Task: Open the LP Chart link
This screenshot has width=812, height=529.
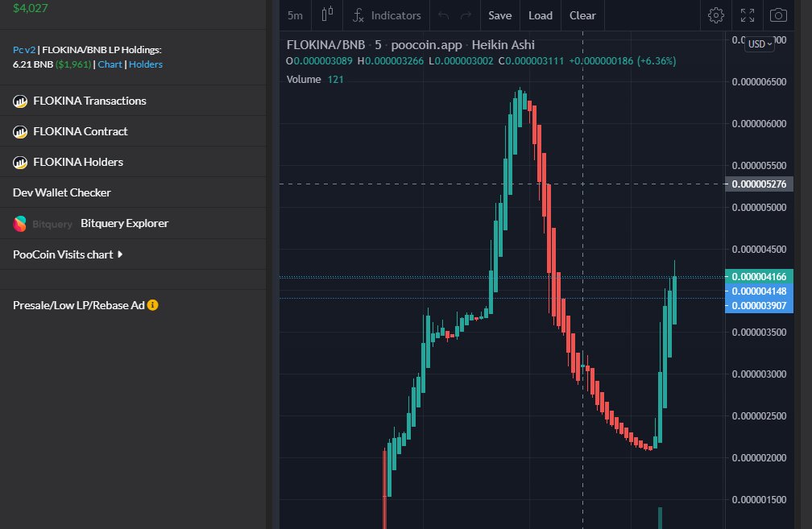Action: pos(110,64)
